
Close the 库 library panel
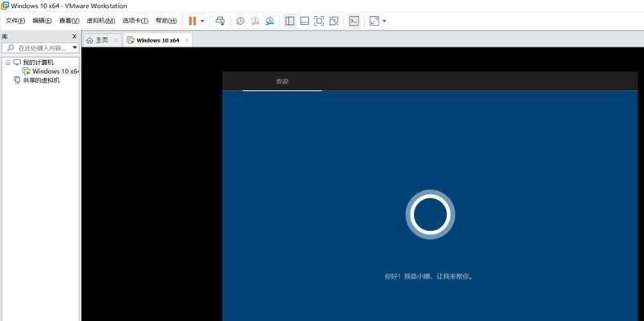pos(75,37)
